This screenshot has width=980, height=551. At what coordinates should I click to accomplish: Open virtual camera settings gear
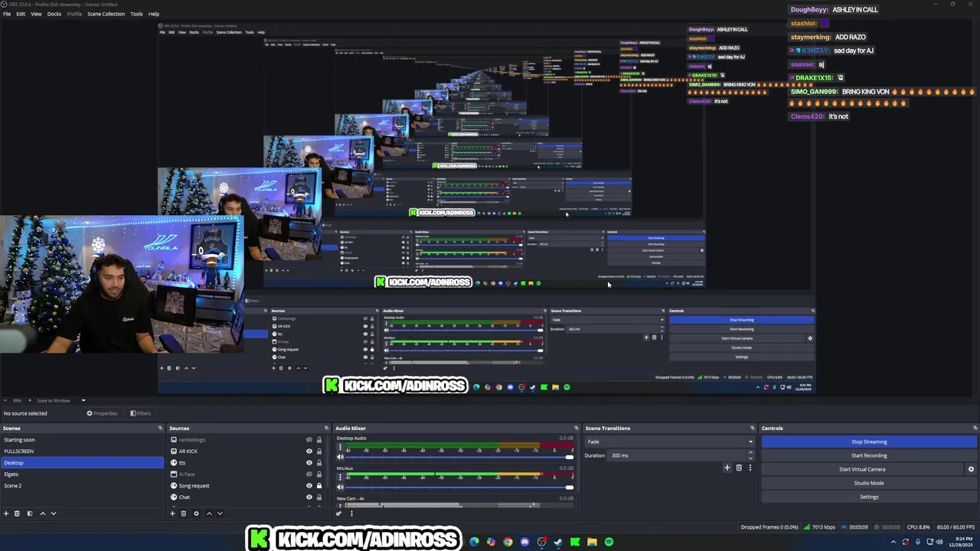[x=971, y=469]
